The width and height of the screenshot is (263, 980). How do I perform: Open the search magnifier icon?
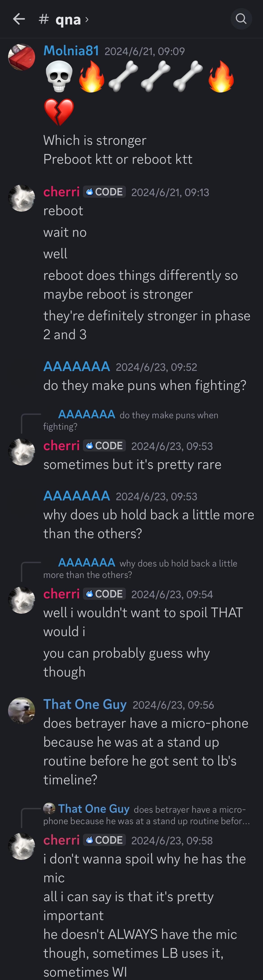(241, 19)
